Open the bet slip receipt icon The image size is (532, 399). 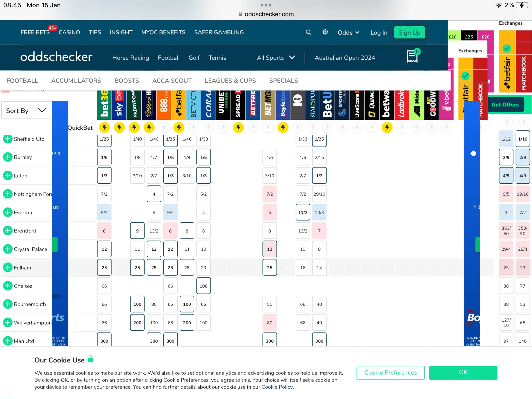click(x=412, y=56)
